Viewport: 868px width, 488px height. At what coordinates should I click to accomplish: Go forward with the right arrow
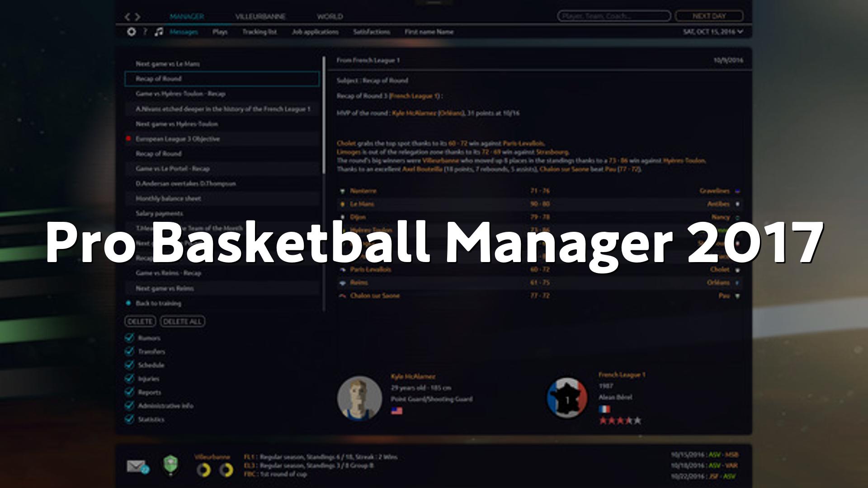[x=137, y=17]
